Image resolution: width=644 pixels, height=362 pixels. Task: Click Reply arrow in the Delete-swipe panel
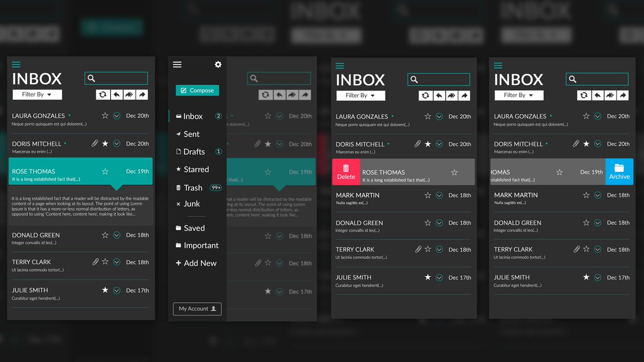pos(438,95)
